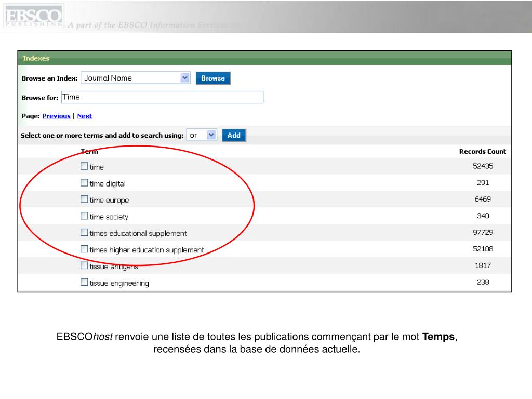The height and width of the screenshot is (399, 532).
Task: Tick the 'time digital' checkbox
Action: point(84,182)
